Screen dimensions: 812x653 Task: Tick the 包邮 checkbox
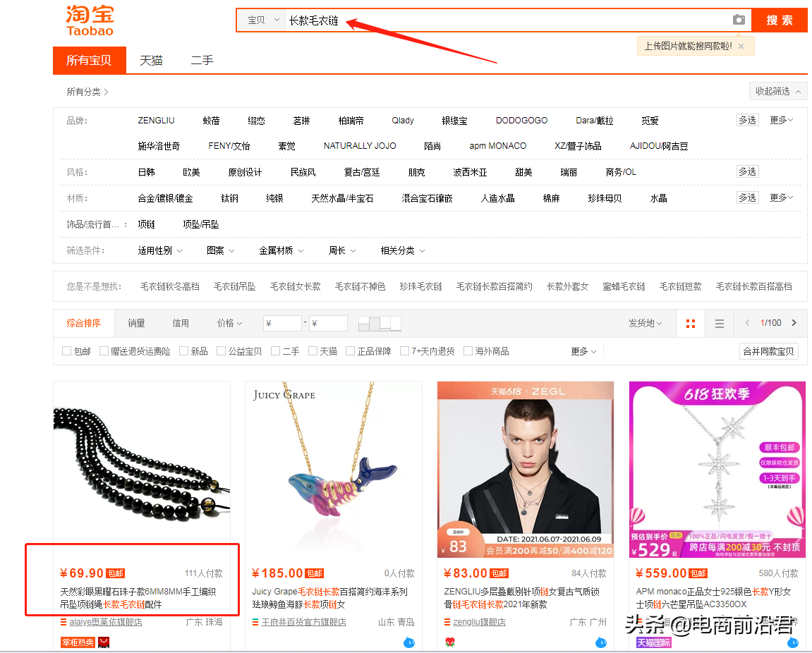66,351
